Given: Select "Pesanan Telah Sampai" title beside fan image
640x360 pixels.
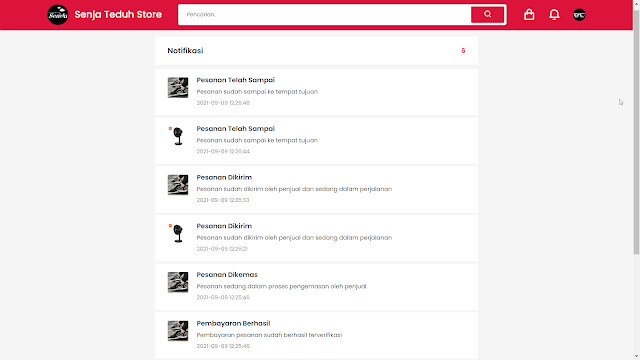Looking at the screenshot, I should pyautogui.click(x=236, y=129).
